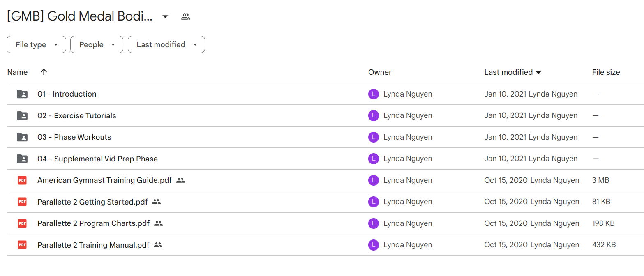Click PDF icon of Parallette 2 Training Manual
This screenshot has width=644, height=276.
pyautogui.click(x=22, y=245)
